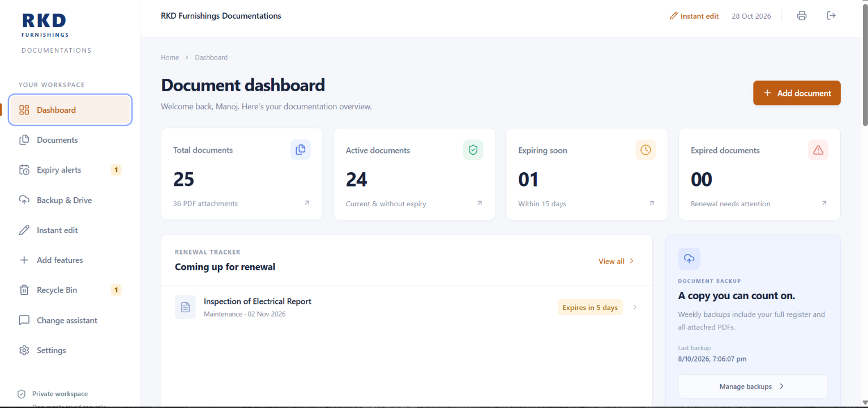Open Instant edit in the sidebar
Screen dimensions: 868x408
point(70,230)
